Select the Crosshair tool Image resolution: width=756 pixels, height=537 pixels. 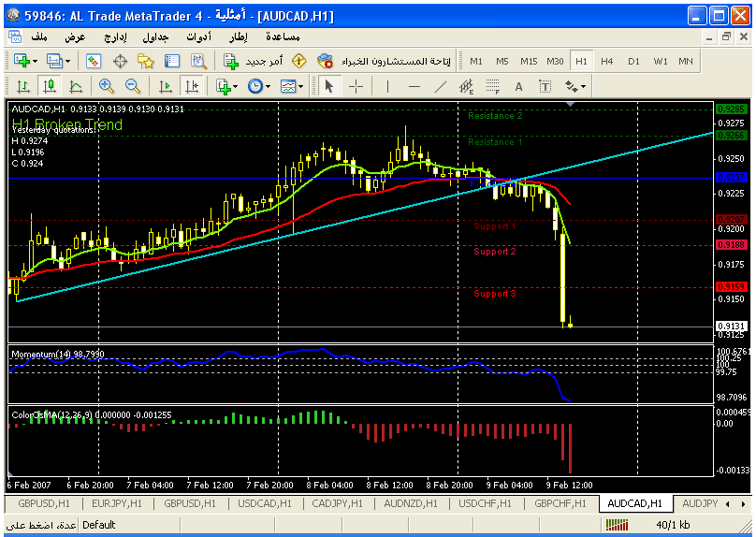[356, 86]
